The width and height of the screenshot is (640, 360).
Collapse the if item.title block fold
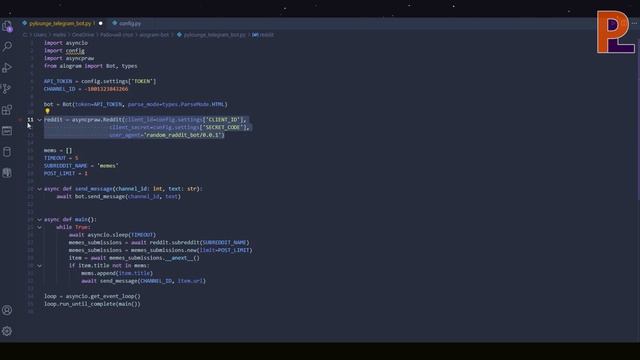point(40,266)
